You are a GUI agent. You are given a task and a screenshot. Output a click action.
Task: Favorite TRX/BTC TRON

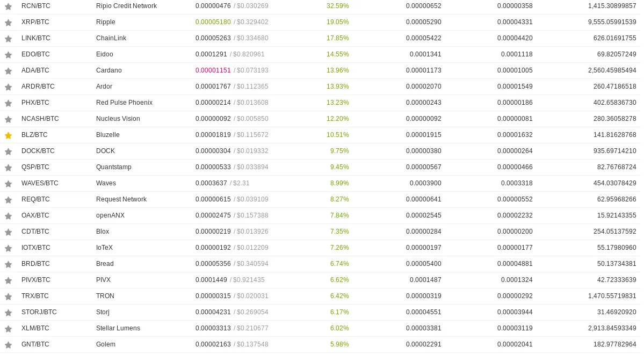point(8,296)
